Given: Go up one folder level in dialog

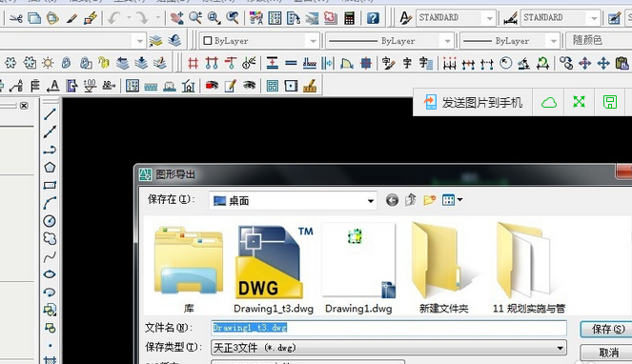Looking at the screenshot, I should coord(410,199).
